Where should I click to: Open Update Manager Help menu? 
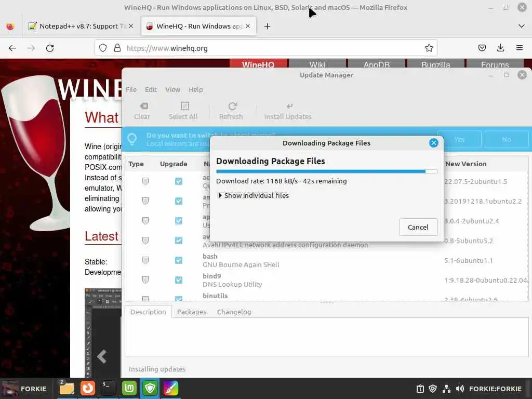tap(196, 89)
